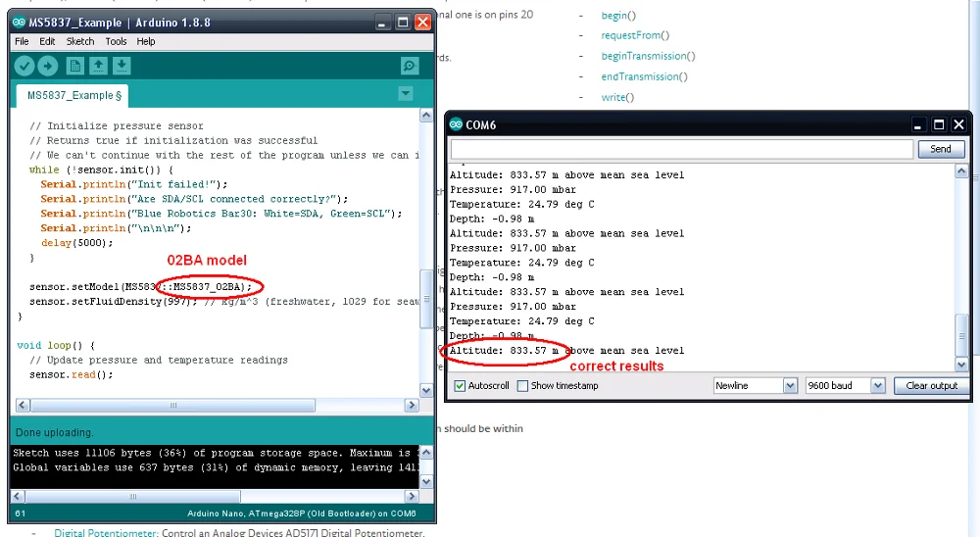Click the serial monitor scroll up arrow
This screenshot has height=537, width=980.
[961, 171]
